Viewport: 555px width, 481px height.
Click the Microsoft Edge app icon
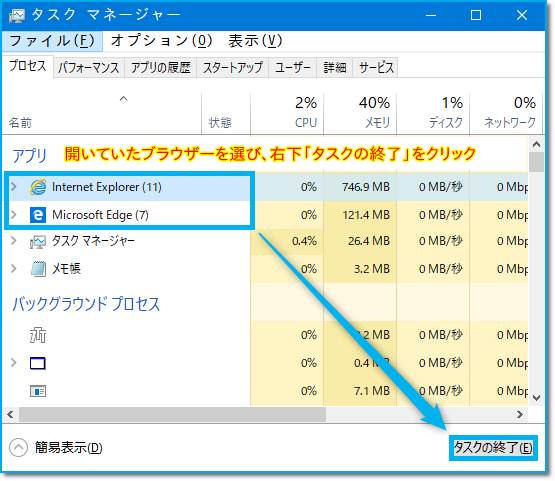coord(38,215)
